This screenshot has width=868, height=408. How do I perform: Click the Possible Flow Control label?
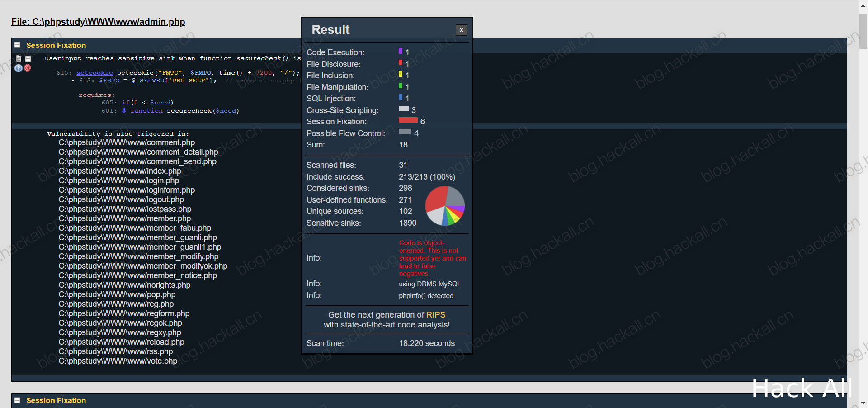pos(346,133)
